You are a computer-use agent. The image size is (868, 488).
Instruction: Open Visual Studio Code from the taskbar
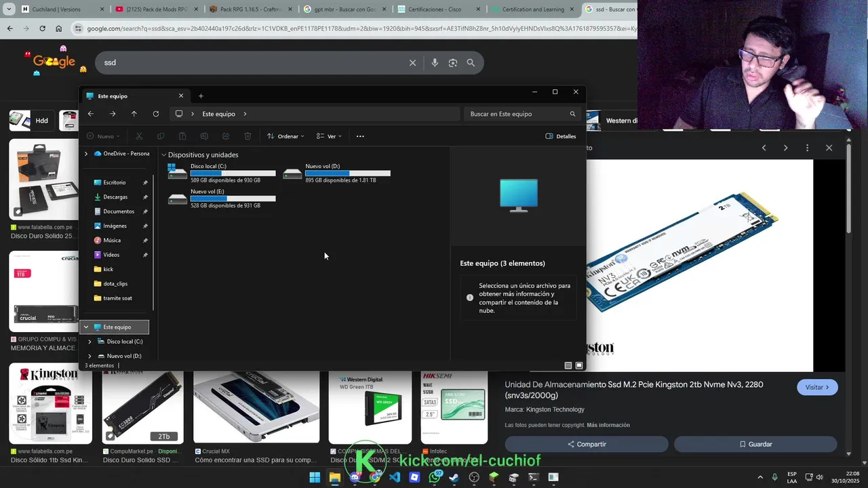(x=395, y=477)
